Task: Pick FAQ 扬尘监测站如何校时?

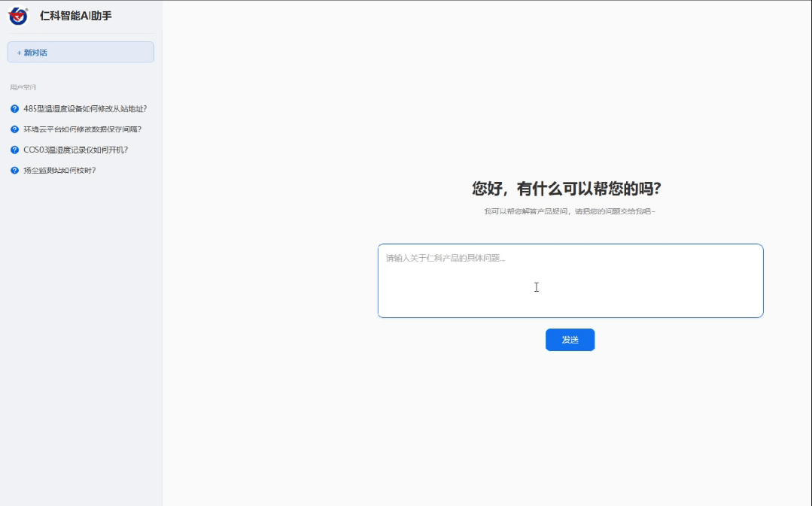Action: click(59, 171)
